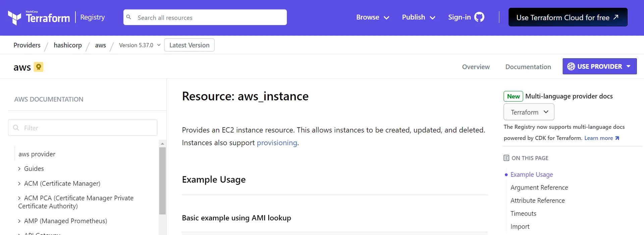Jump to Import section
The width and height of the screenshot is (644, 235).
(x=520, y=227)
